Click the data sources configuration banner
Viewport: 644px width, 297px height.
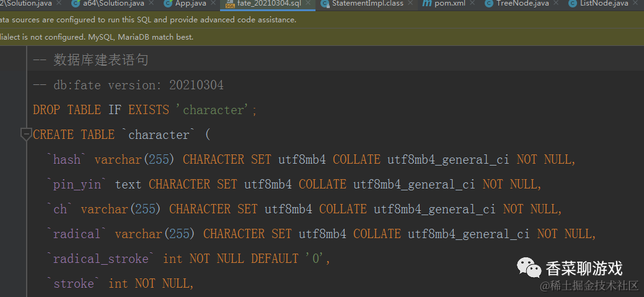point(322,20)
